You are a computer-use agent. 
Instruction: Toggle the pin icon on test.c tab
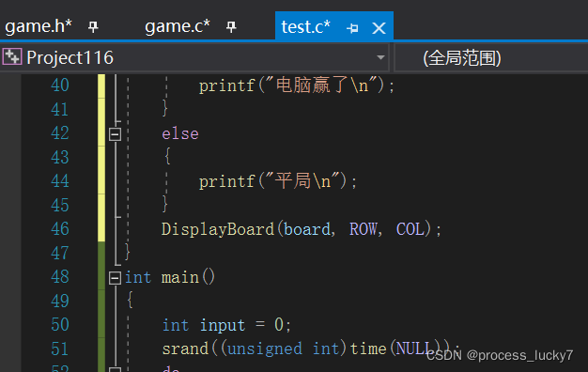352,28
